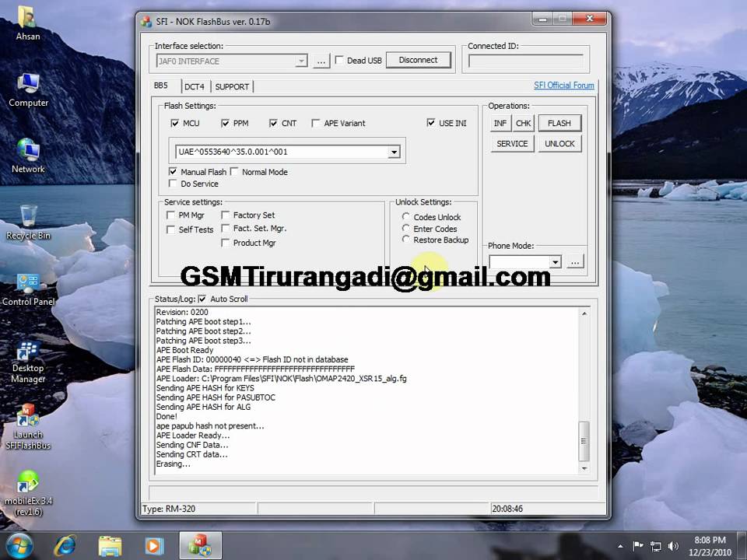Switch to the SUPPORT tab
This screenshot has height=560, width=747.
(x=232, y=86)
